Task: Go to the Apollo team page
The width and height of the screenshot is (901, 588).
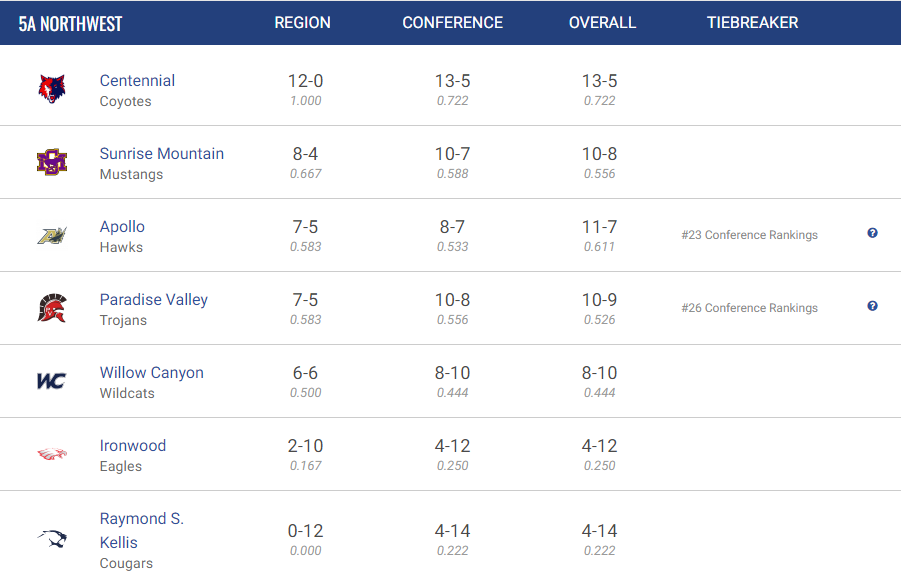Action: click(122, 226)
